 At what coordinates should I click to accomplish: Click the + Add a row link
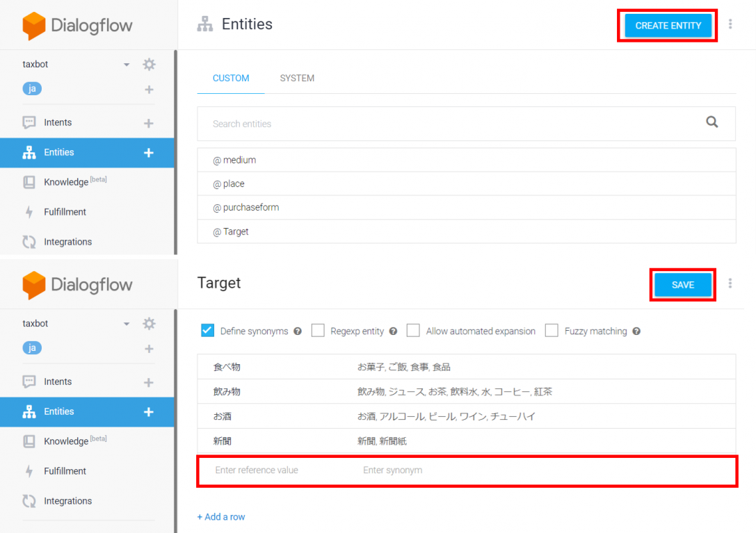point(221,517)
